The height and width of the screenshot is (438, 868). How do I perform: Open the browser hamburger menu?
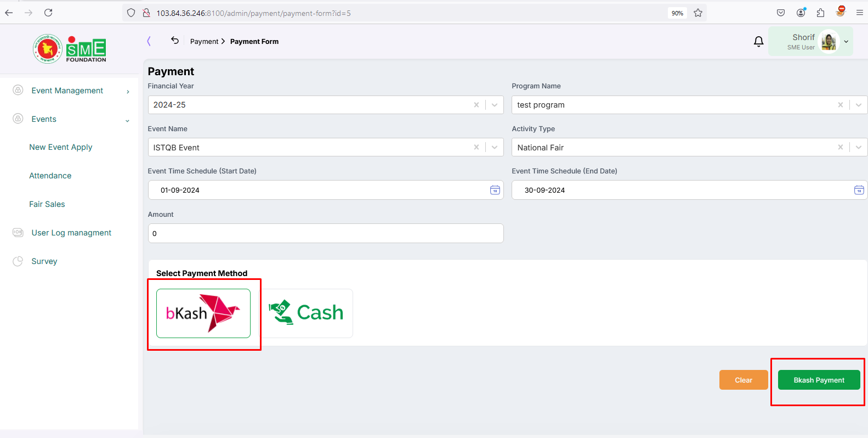pyautogui.click(x=860, y=13)
